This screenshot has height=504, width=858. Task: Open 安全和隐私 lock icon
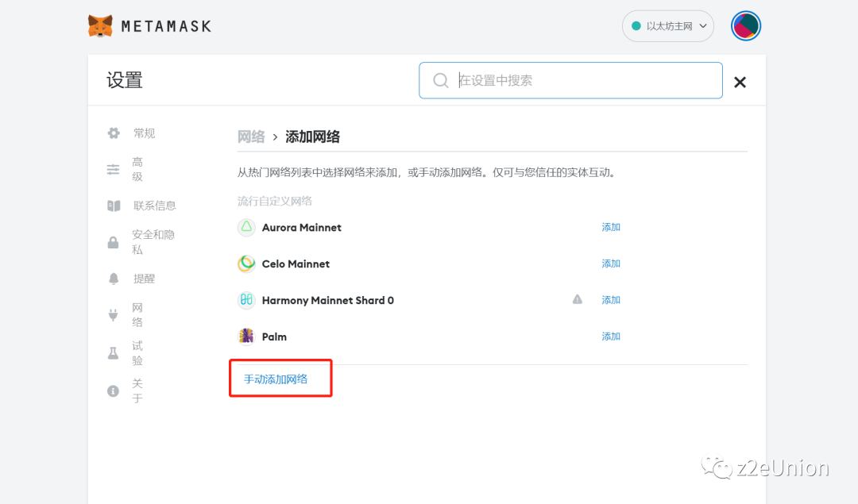(112, 241)
